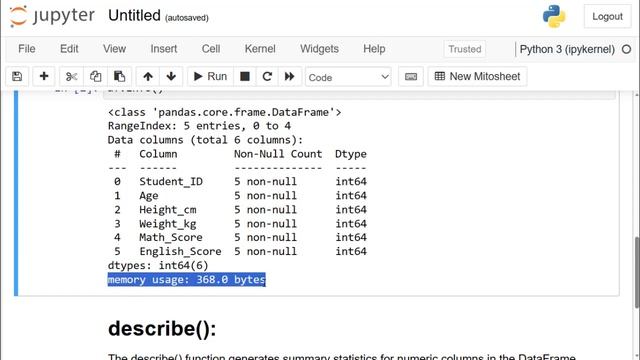
Task: Click the pandas DataFrame class line
Action: click(224, 112)
